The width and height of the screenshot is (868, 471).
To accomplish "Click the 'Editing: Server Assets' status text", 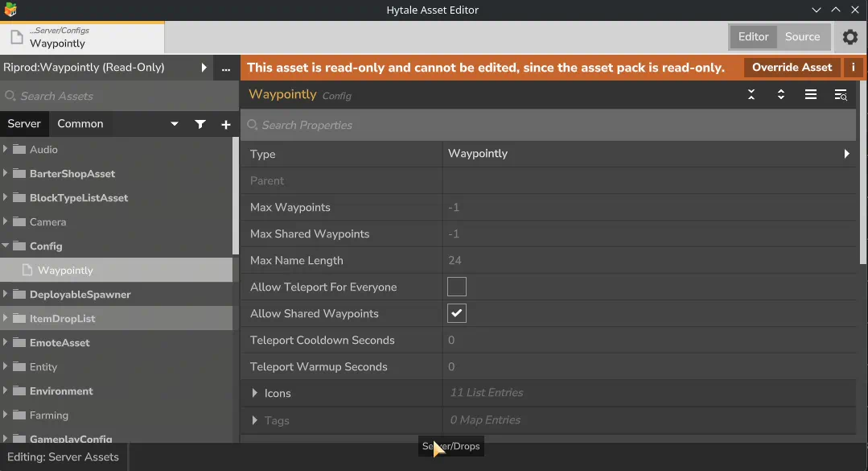I will (63, 457).
